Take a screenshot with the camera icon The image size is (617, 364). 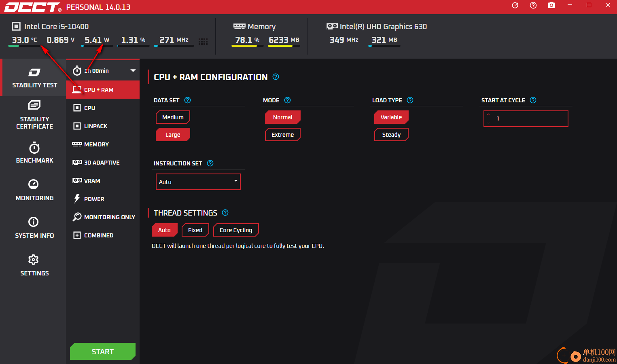click(551, 5)
